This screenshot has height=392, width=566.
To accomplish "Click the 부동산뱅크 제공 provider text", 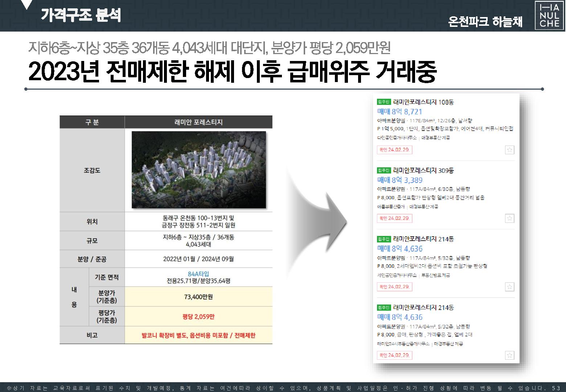I will pyautogui.click(x=435, y=275).
